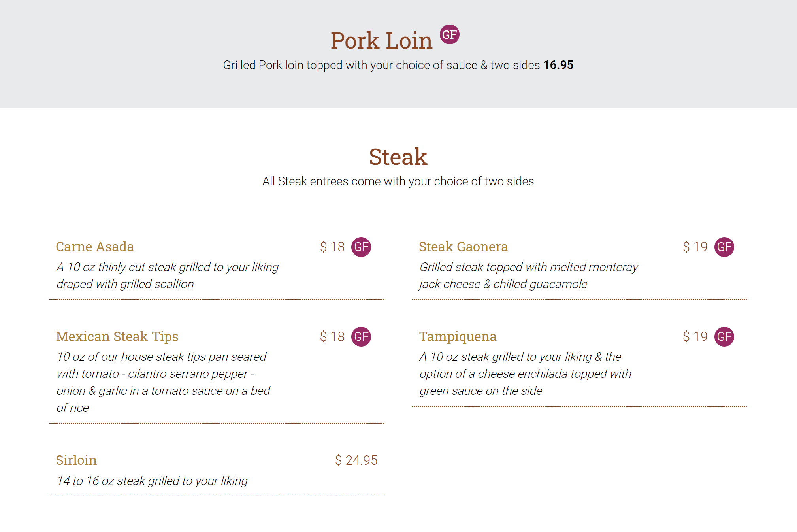Click the Mexican Steak Tips $18 price
Viewport: 797px width, 532px height.
332,337
